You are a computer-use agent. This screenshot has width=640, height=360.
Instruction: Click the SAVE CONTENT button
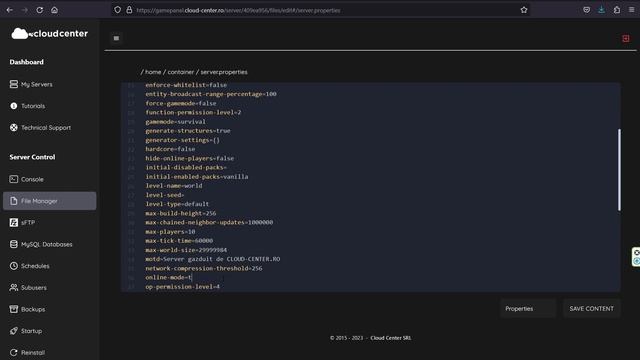click(x=591, y=309)
